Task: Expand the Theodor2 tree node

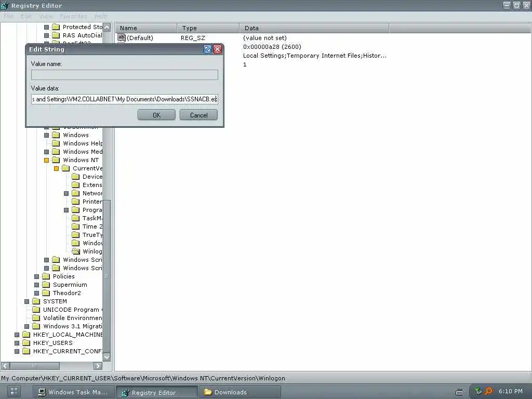Action: point(37,293)
